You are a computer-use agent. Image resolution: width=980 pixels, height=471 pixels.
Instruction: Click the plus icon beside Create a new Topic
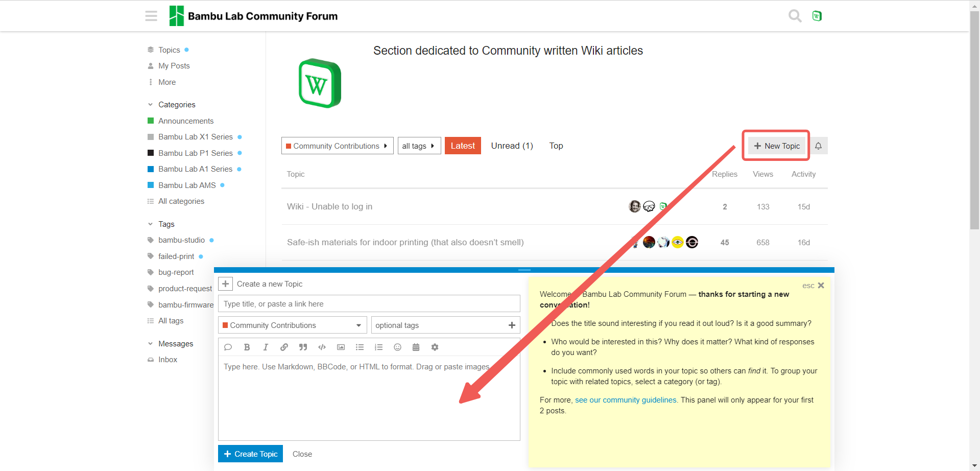pos(225,284)
